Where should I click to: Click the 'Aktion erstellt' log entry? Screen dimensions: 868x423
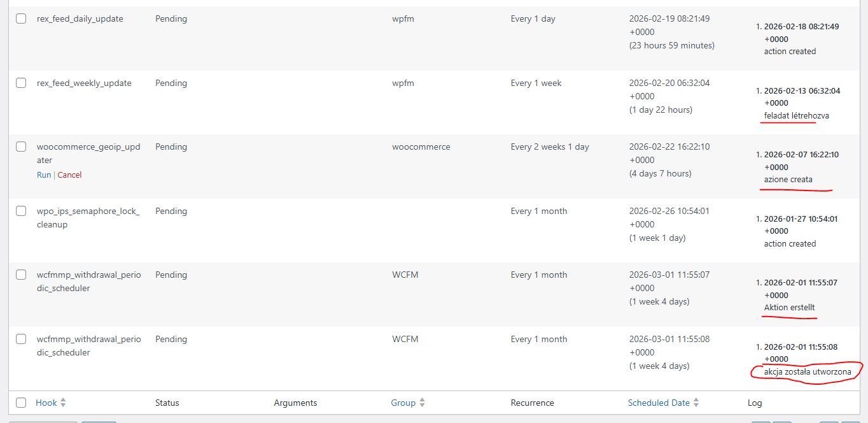point(790,308)
